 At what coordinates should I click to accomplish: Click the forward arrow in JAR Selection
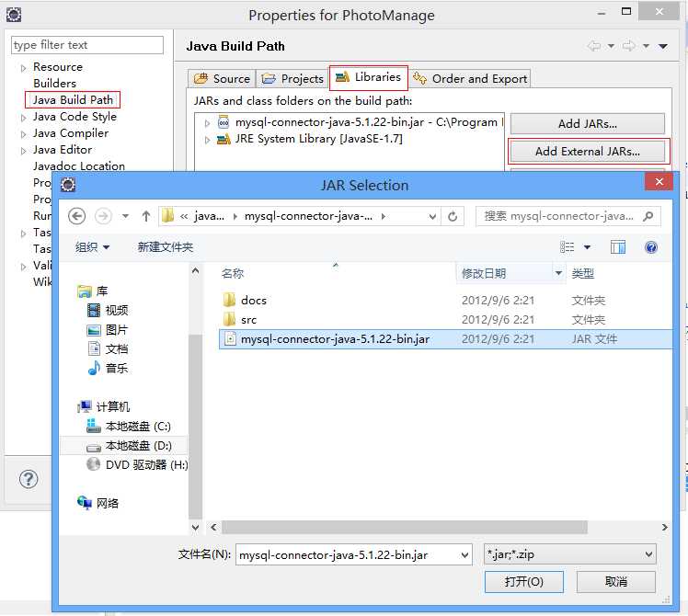coord(103,216)
